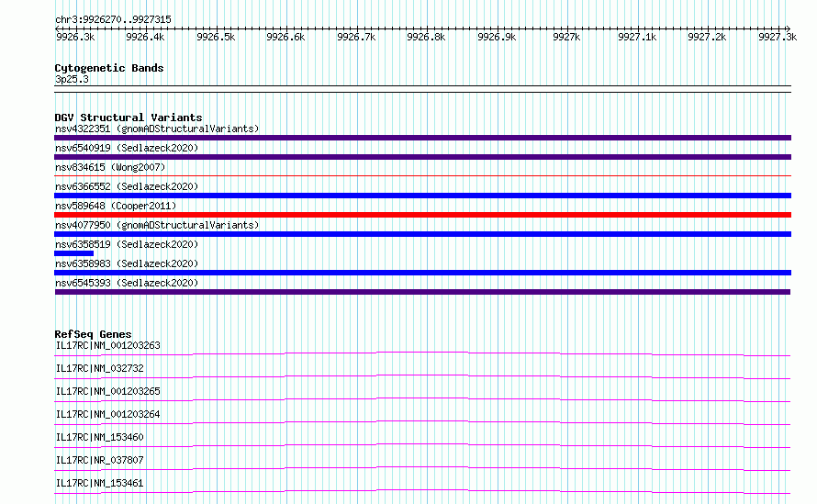
Task: Click the IL17RC|NM_153460 magenta gene line
Action: (422, 445)
